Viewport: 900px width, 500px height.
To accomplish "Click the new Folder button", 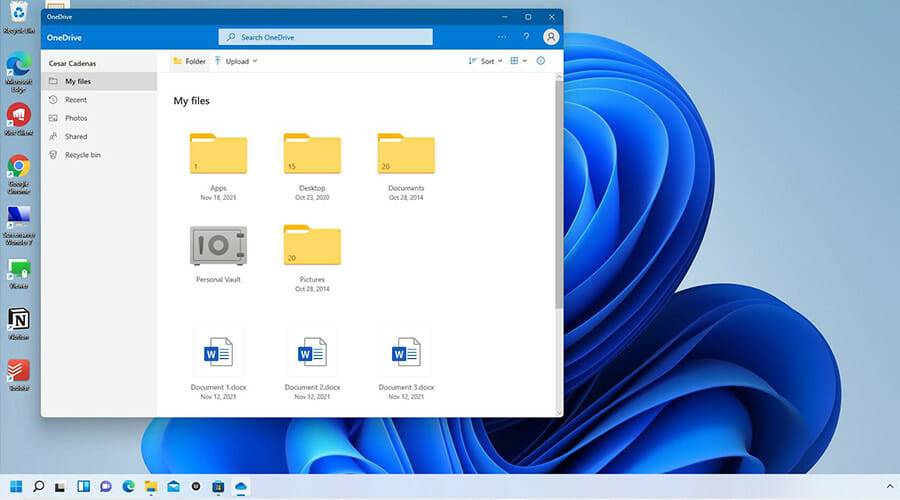I will pos(189,61).
